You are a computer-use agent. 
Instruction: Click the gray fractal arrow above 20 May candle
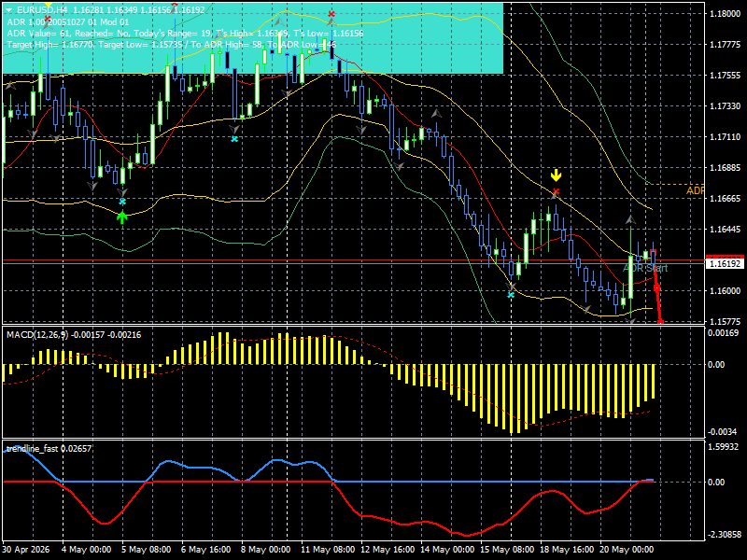630,220
